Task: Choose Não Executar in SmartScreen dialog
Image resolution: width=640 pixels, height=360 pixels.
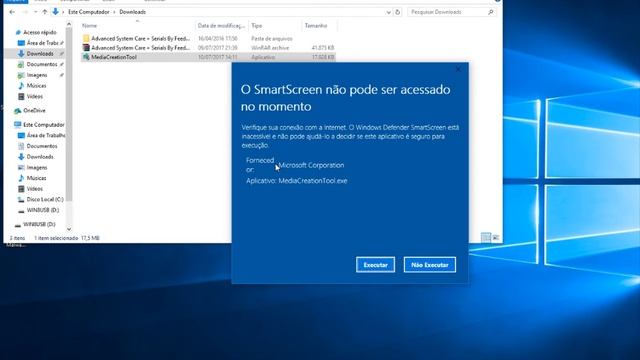Action: tap(430, 265)
